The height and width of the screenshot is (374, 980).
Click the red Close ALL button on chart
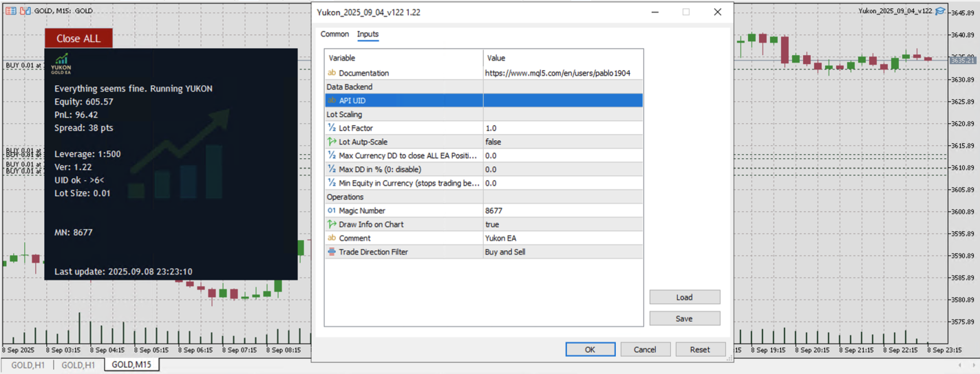click(x=78, y=38)
